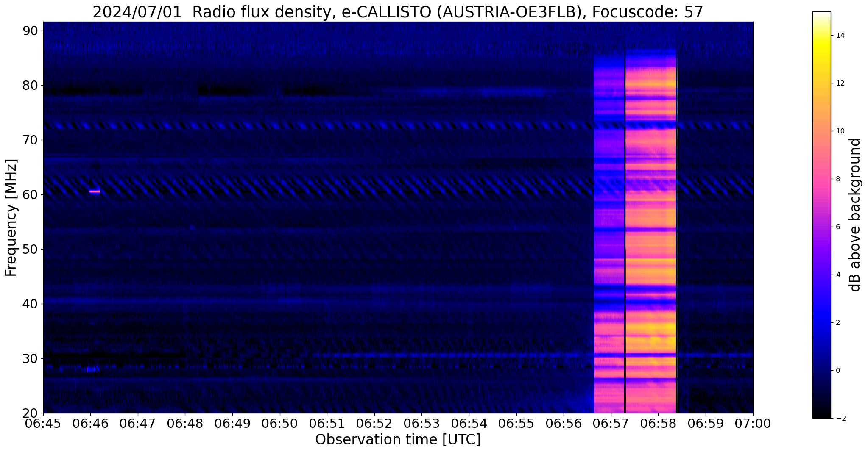Click the colorbar tick label 0
Viewport: 868px width, 452px height.
[x=837, y=370]
